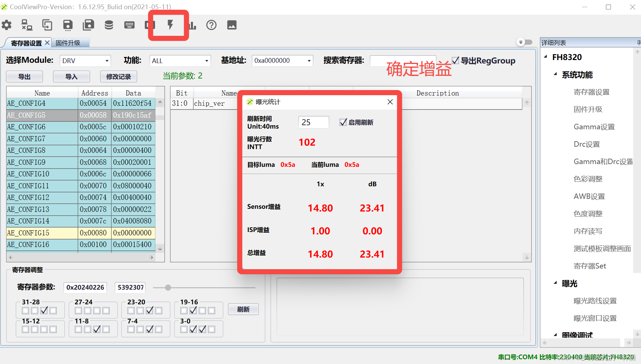
Task: Click the network disconnect toolbar icon
Action: (x=27, y=25)
